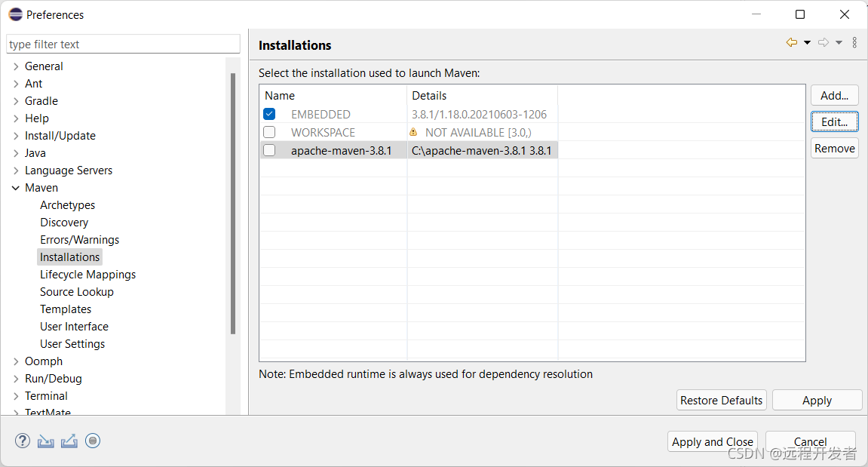Screen dimensions: 868x467
Task: Click the Oomph record preferences icon
Action: point(93,441)
